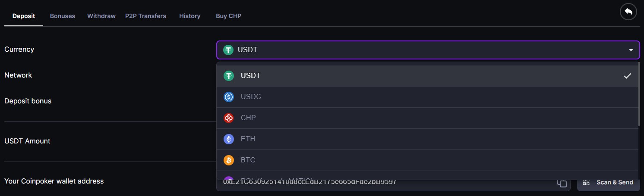
Task: Click the red CHP chip icon
Action: pos(228,118)
